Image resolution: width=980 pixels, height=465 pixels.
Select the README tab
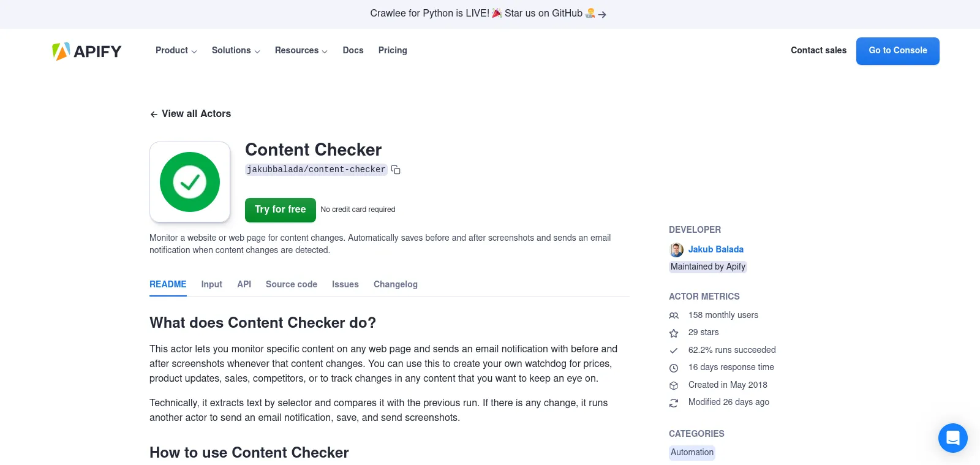pos(168,284)
